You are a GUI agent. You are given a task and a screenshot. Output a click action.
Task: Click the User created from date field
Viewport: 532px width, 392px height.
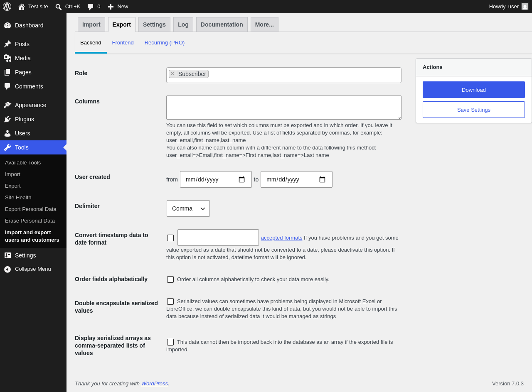216,179
